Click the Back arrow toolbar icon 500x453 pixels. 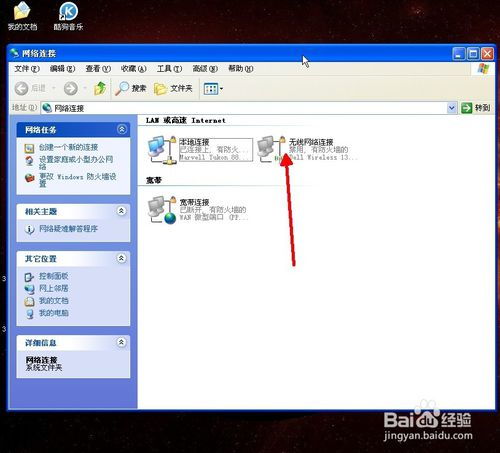22,88
